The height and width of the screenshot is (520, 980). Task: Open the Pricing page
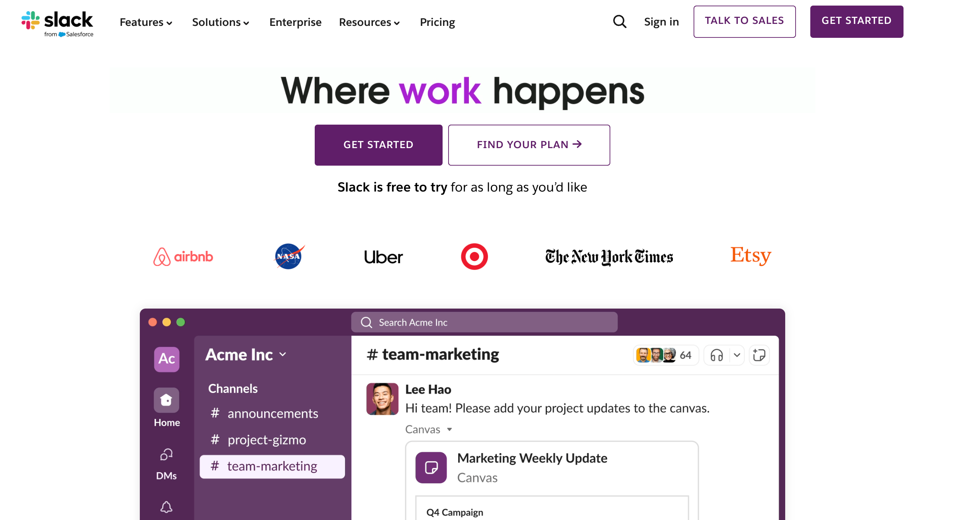(x=437, y=22)
